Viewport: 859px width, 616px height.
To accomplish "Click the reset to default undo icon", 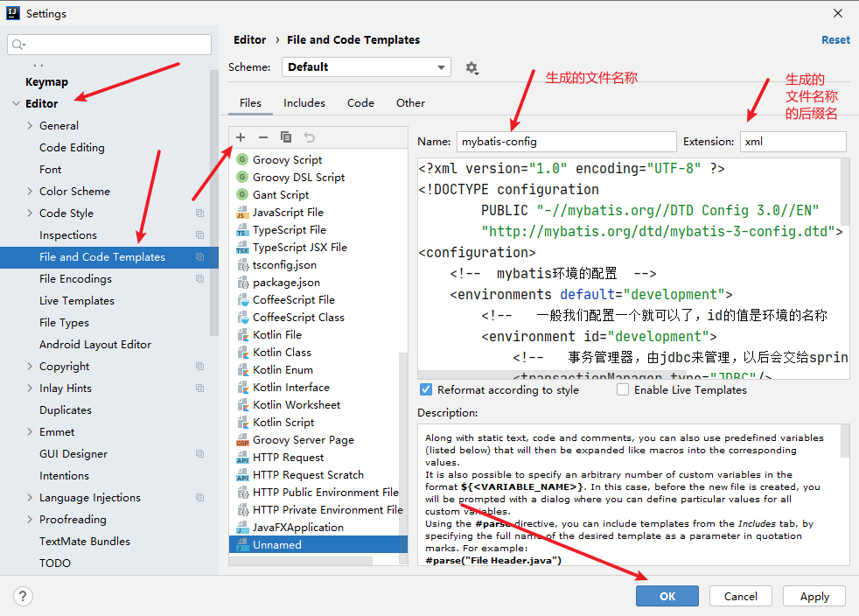I will (x=310, y=137).
